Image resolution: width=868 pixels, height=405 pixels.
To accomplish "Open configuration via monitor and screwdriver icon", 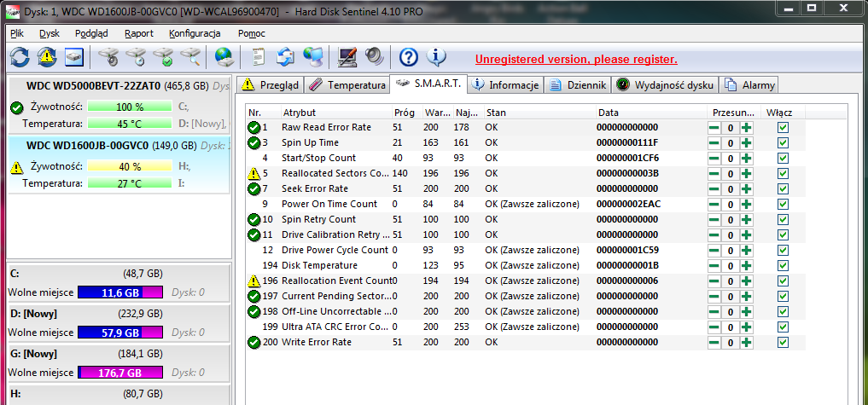I will click(347, 56).
